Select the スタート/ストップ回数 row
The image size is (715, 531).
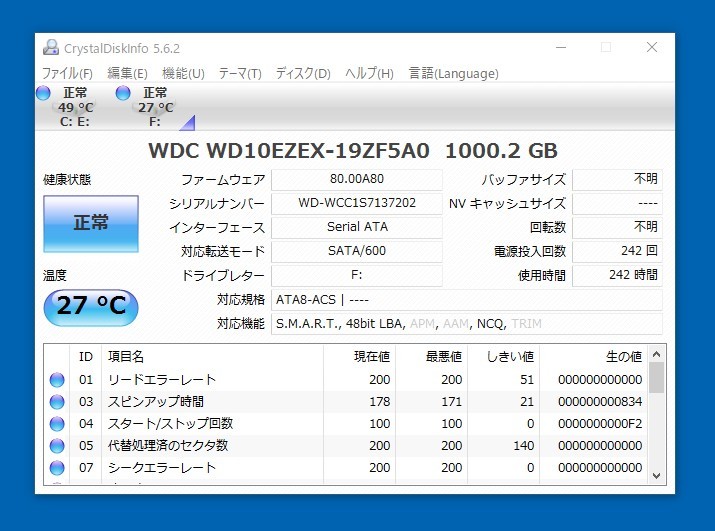point(346,424)
